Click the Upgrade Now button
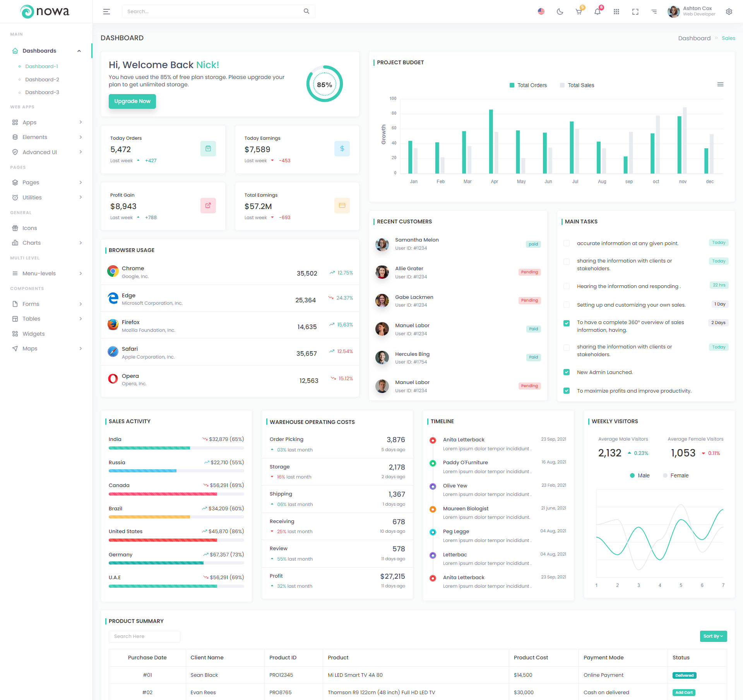The height and width of the screenshot is (700, 743). coord(132,101)
